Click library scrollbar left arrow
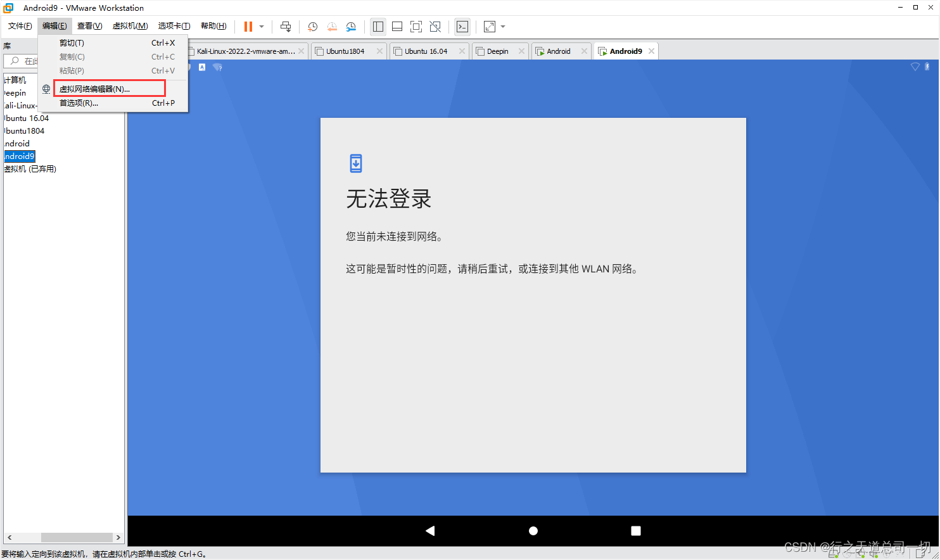Viewport: 940px width, 560px height. pyautogui.click(x=9, y=537)
